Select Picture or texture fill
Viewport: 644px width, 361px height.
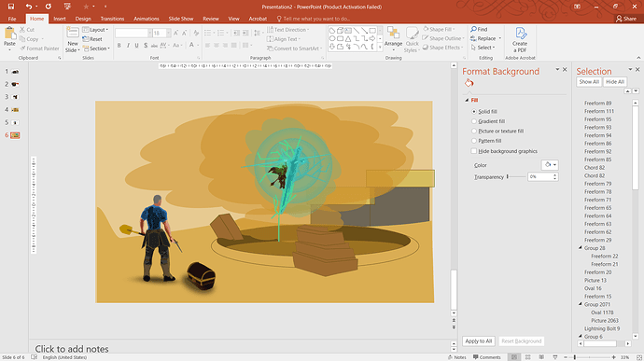(474, 131)
